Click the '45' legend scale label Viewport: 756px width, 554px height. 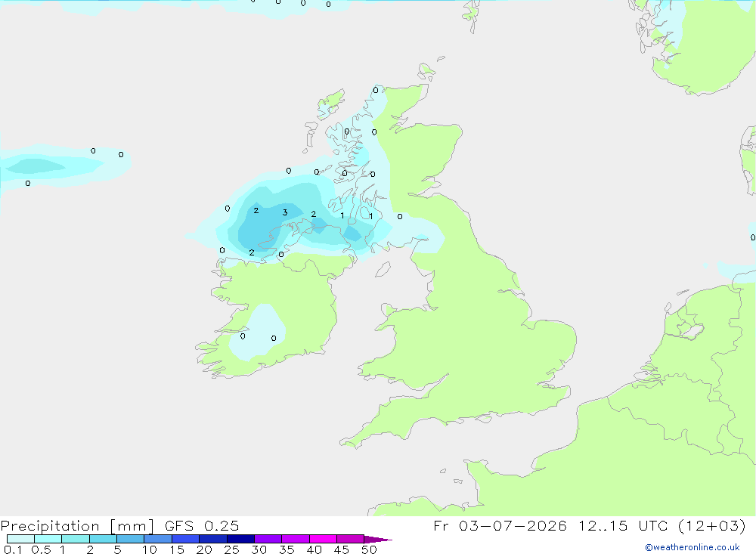point(342,549)
